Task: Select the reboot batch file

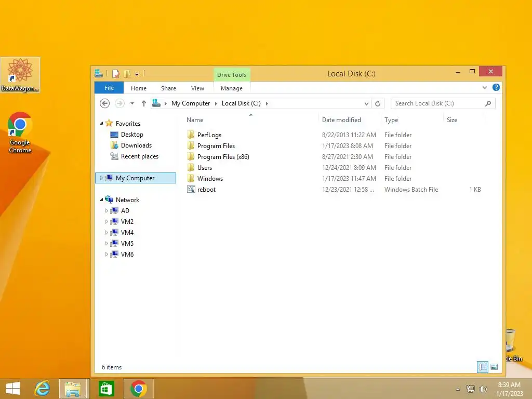Action: [206, 189]
